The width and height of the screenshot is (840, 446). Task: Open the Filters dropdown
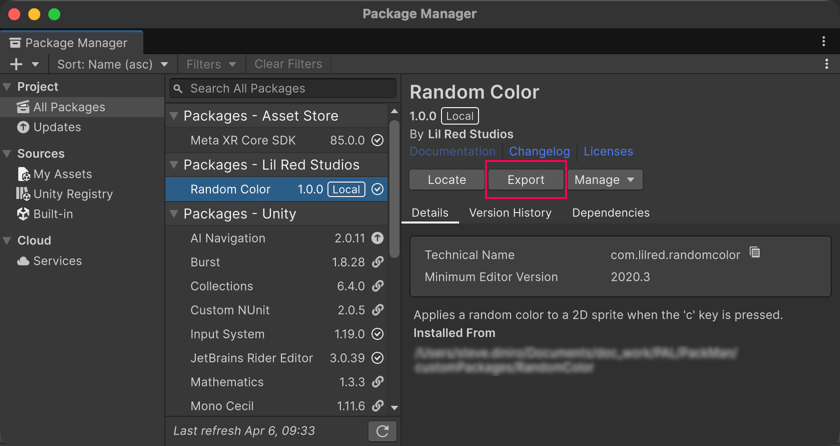click(211, 64)
